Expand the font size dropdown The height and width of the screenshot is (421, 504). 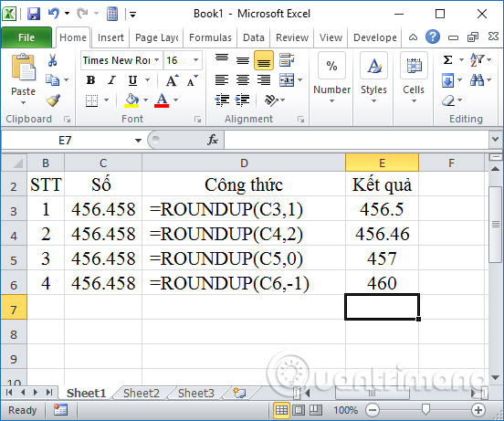click(x=195, y=60)
